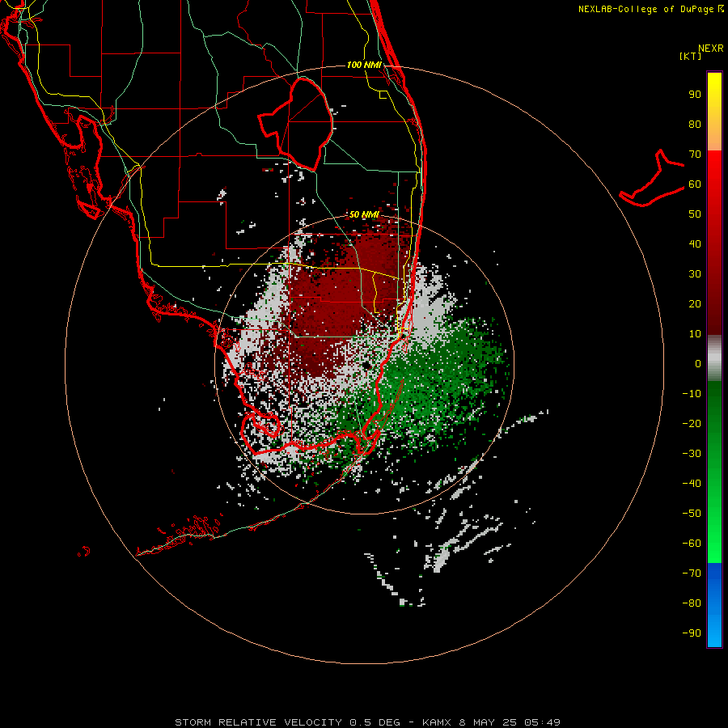This screenshot has height=728, width=728.
Task: Click the positive 80 scale value
Action: tap(695, 125)
